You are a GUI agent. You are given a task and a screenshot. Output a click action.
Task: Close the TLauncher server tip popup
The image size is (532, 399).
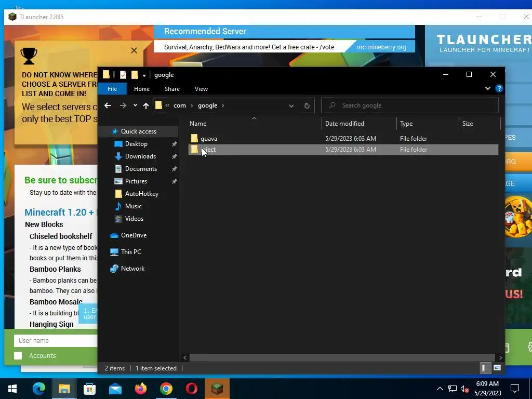(x=134, y=50)
